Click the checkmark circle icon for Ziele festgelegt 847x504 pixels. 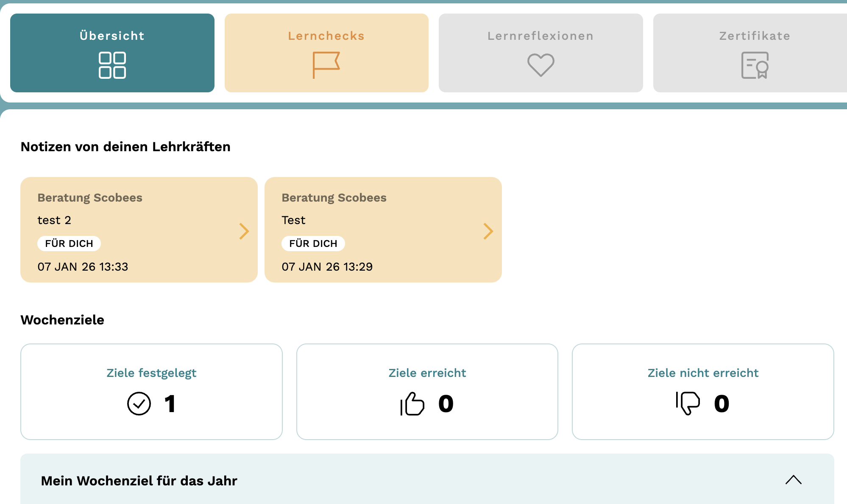[139, 404]
